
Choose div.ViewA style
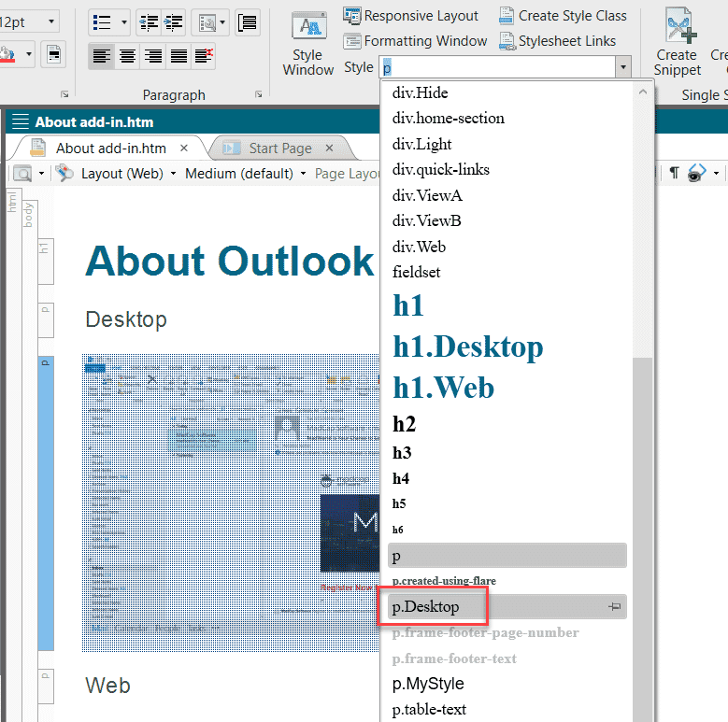507,195
